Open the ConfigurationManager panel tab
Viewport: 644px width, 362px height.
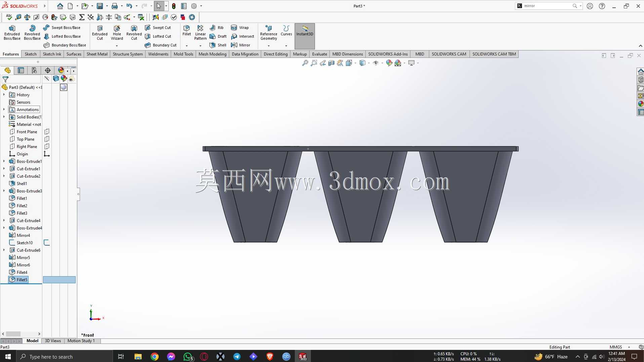click(x=34, y=70)
